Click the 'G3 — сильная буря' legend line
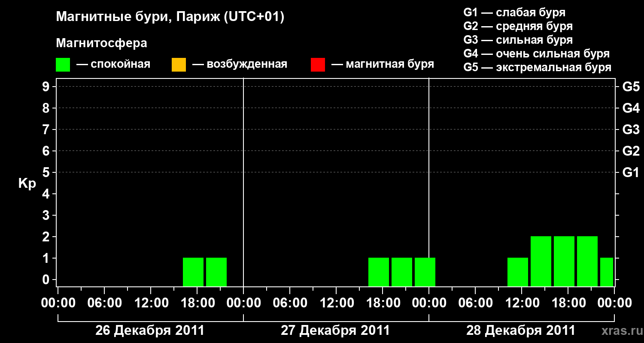Viewport: 644px width, 343px height. pyautogui.click(x=518, y=39)
